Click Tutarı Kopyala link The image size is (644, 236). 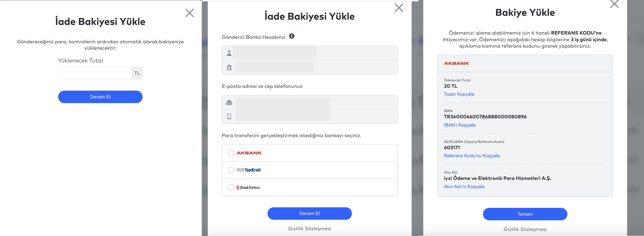[459, 94]
